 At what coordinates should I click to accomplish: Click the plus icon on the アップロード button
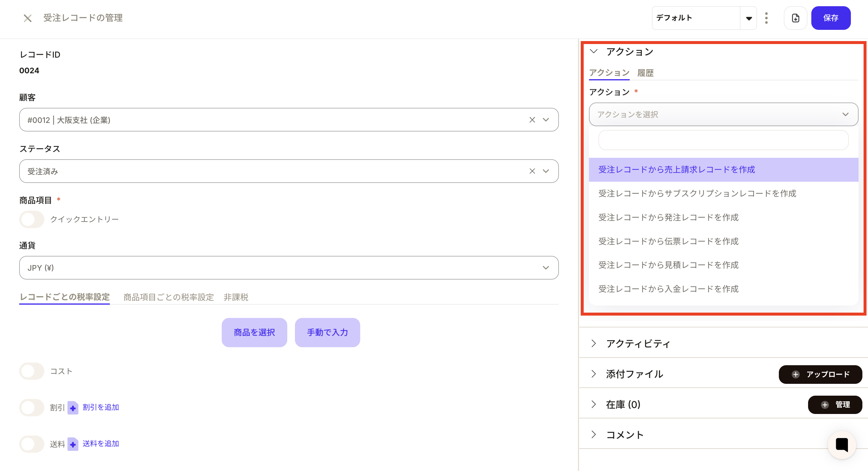[795, 374]
